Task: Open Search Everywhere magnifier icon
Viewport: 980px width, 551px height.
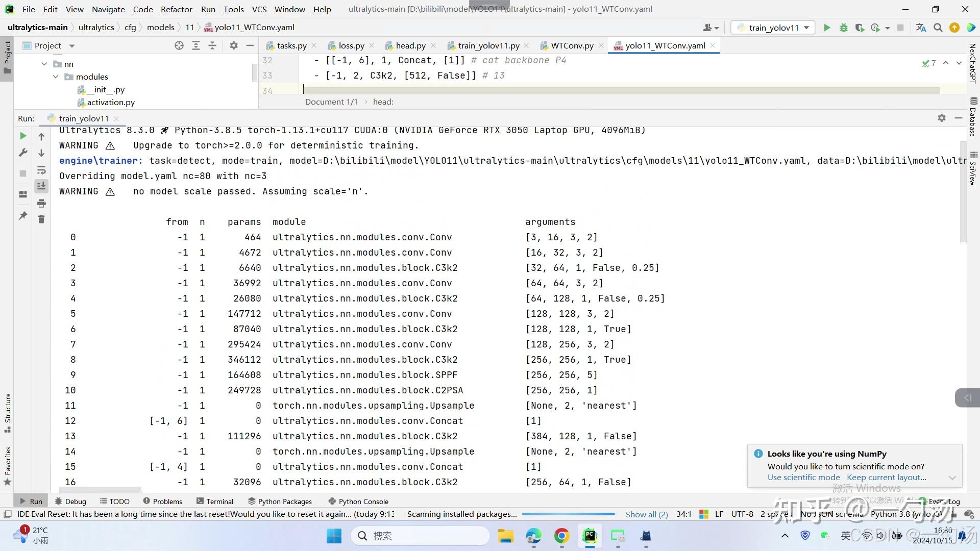Action: click(938, 28)
